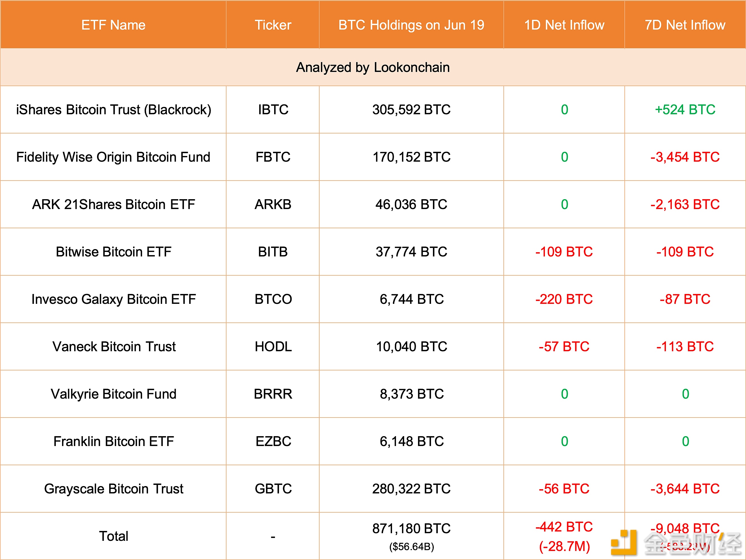The image size is (746, 560).
Task: Select the BTC Holdings on Jun 19 header
Action: pyautogui.click(x=411, y=25)
